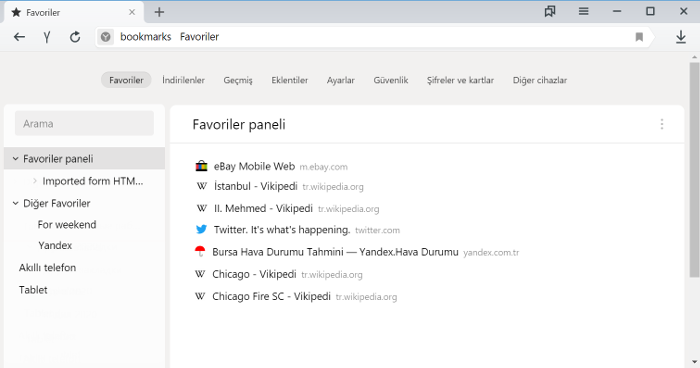Viewport: 700px width, 368px height.
Task: Go back with the back arrow
Action: coord(19,37)
